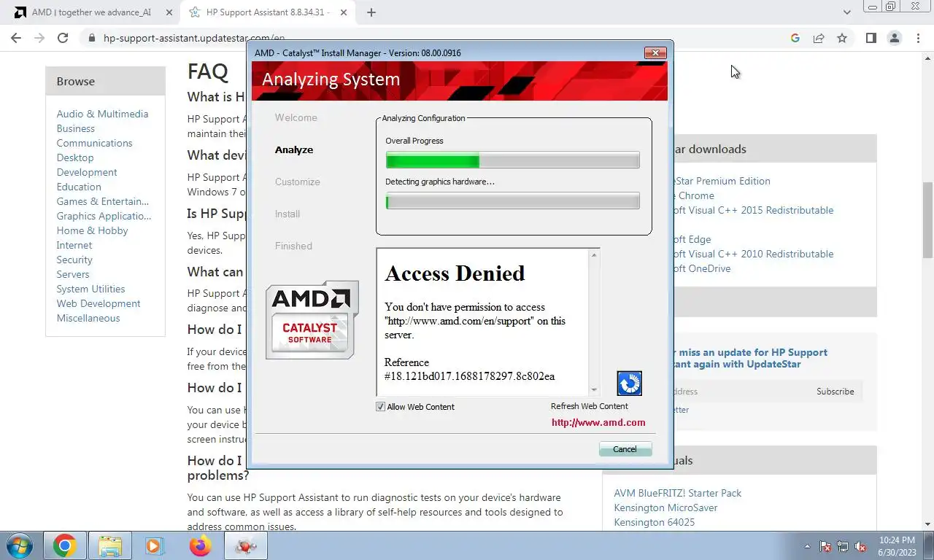Switch to the AMD together we advance tab
The width and height of the screenshot is (934, 560).
92,12
